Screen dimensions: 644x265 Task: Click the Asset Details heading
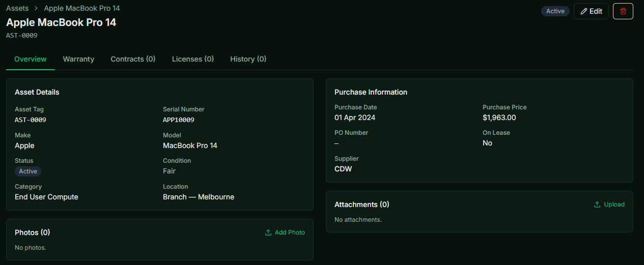37,92
